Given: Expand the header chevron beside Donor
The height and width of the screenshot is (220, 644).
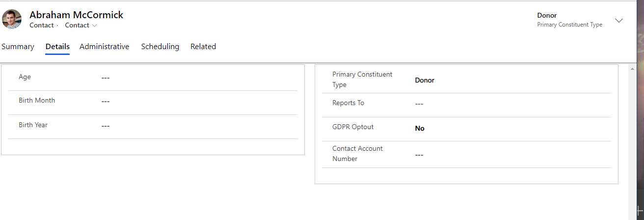Looking at the screenshot, I should pos(619,21).
